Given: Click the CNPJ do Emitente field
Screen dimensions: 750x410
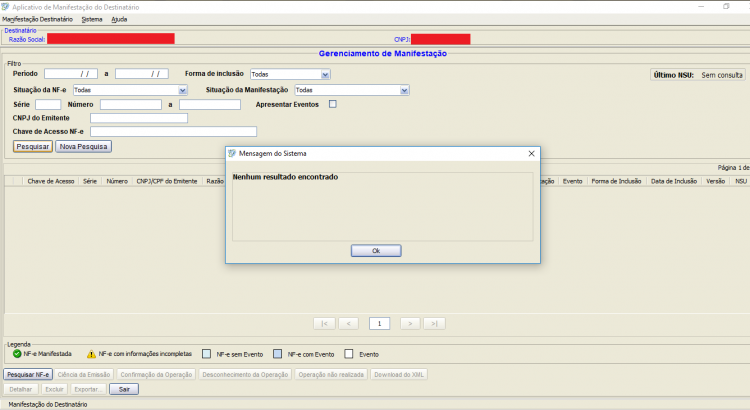Looking at the screenshot, I should 139,118.
